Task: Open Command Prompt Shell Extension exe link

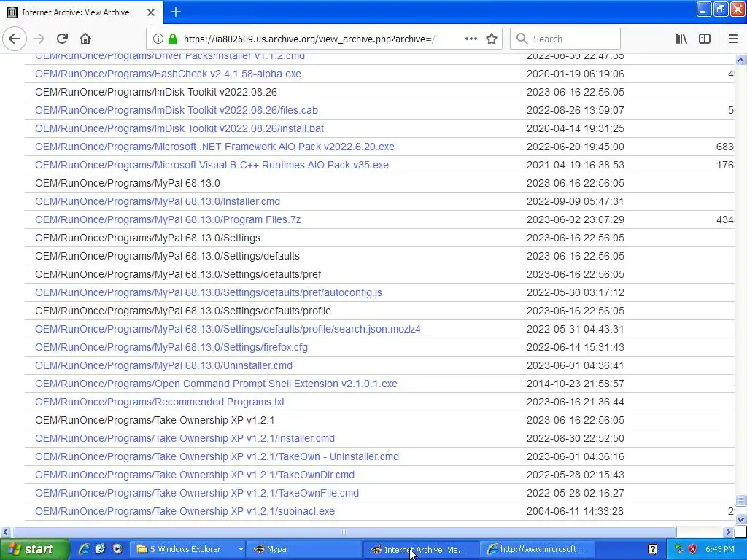Action: click(216, 384)
